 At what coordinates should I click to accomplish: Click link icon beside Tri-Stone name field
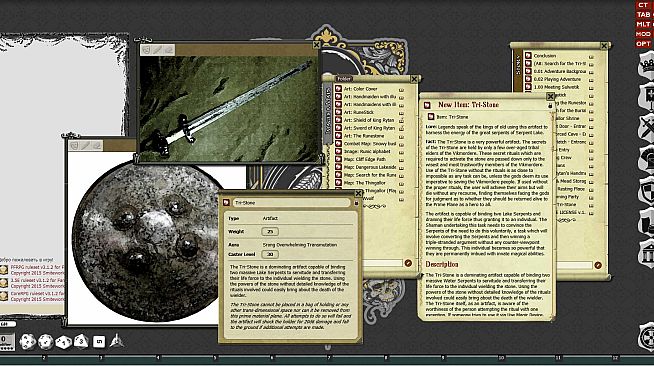226,203
